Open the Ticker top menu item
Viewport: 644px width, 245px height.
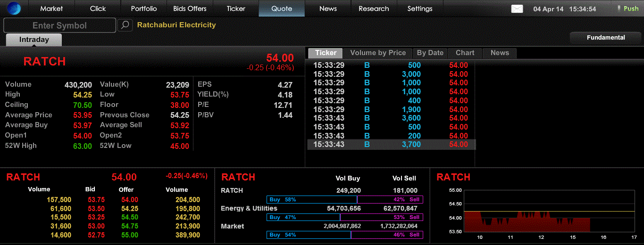click(x=236, y=8)
